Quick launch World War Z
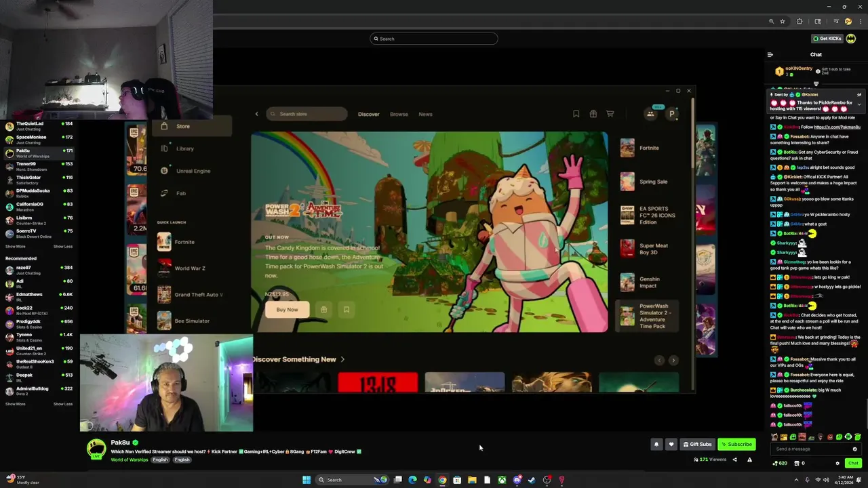 [193, 268]
